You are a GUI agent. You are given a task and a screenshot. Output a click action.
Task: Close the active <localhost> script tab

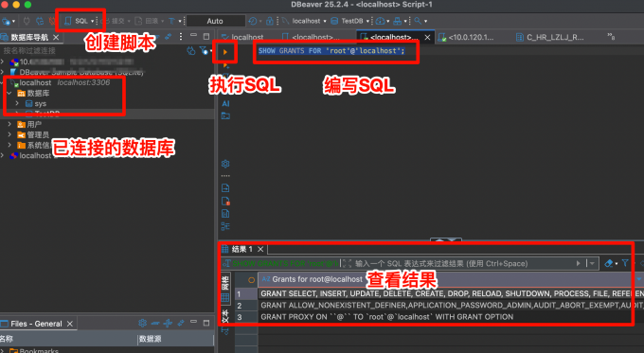point(427,37)
